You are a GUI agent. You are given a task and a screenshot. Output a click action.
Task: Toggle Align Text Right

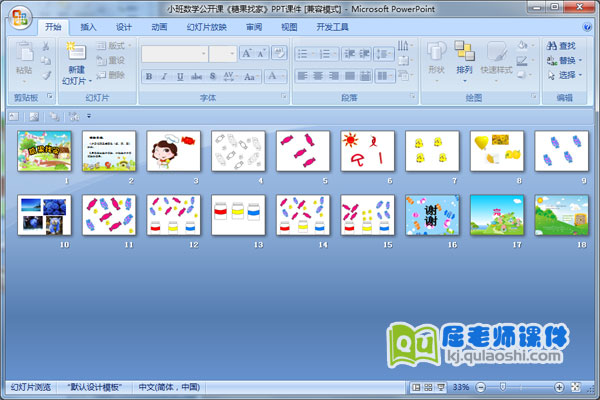(334, 76)
